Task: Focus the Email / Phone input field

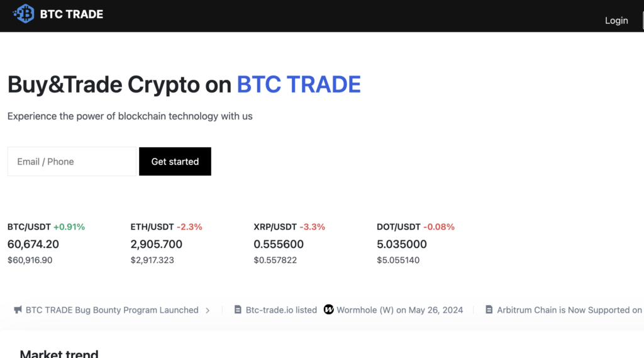Action: (72, 162)
